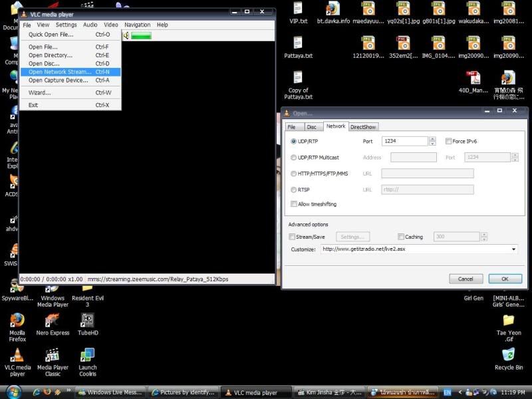Enable the Caching checkbox
The height and width of the screenshot is (399, 532).
pyautogui.click(x=401, y=237)
